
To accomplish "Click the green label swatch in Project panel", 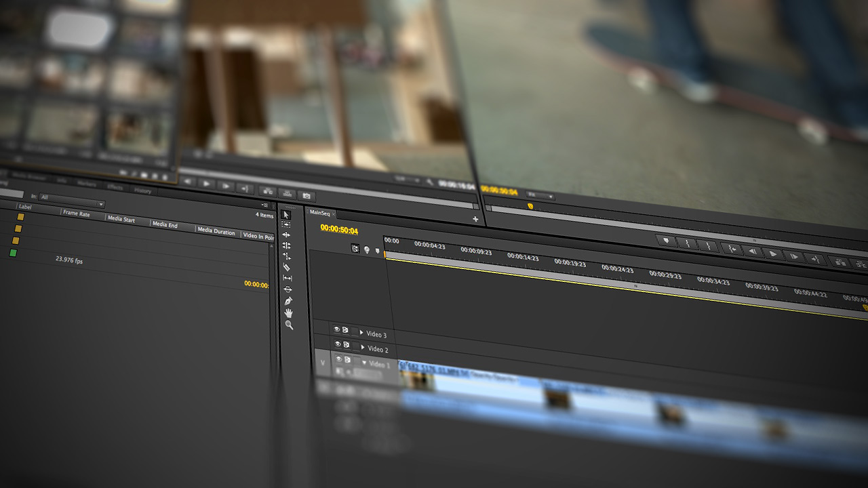I will click(x=13, y=253).
